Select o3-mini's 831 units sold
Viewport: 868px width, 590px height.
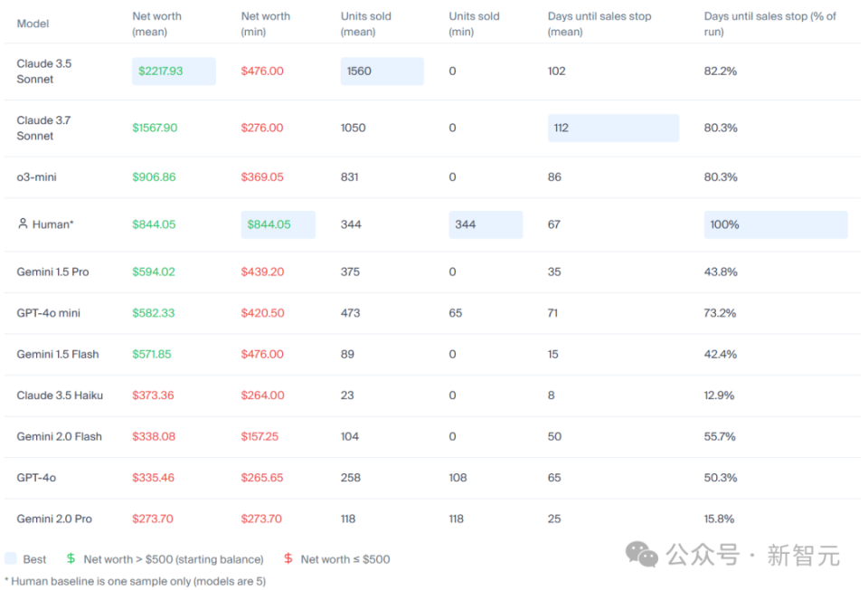click(x=349, y=177)
